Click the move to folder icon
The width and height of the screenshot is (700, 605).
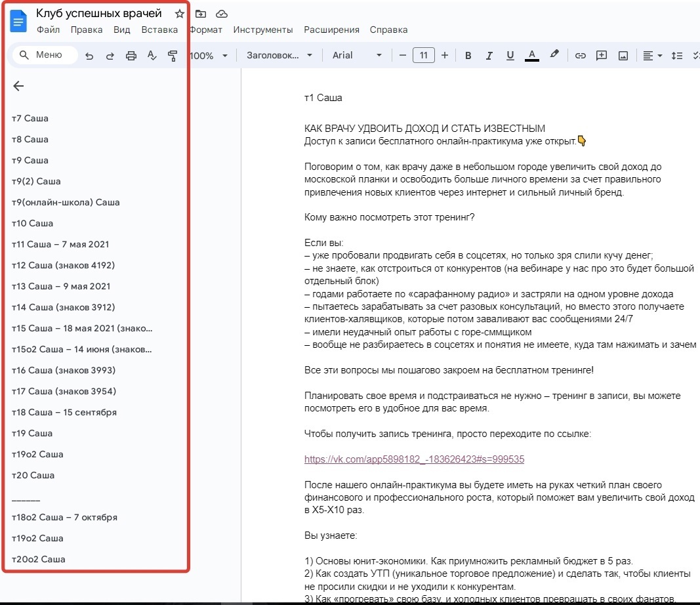201,14
